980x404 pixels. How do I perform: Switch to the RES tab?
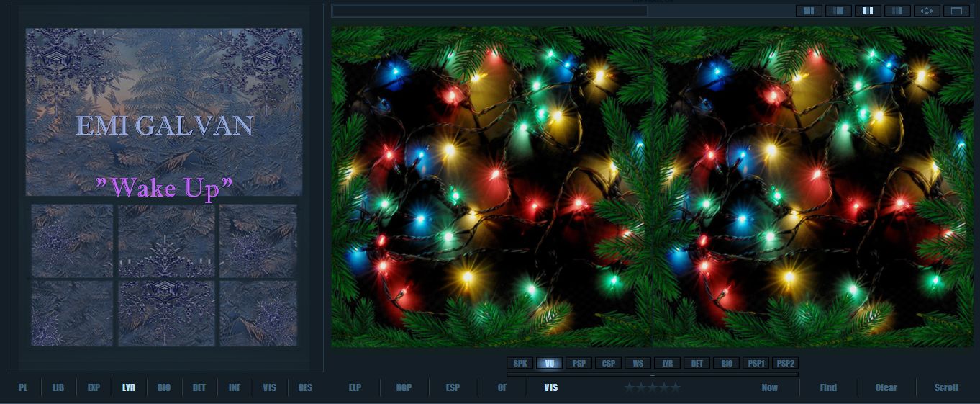[305, 387]
